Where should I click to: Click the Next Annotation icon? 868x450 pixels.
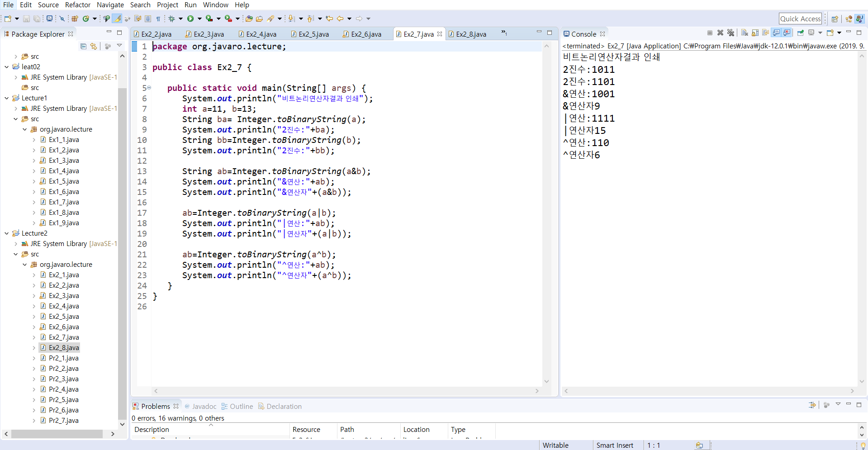[x=291, y=19]
